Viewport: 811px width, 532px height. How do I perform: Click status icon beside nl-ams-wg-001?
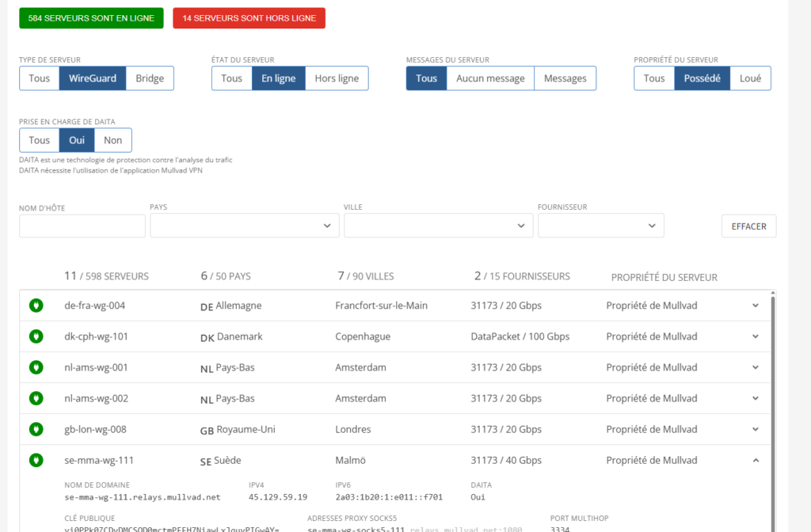(36, 367)
